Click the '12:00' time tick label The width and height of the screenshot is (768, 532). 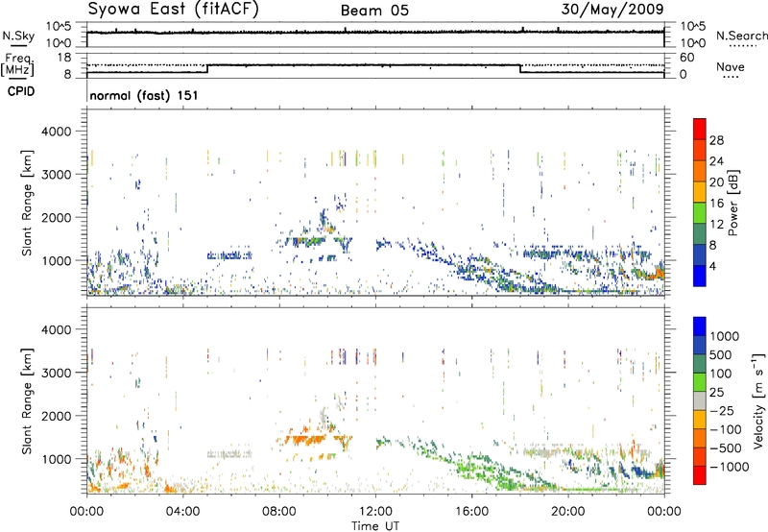(x=375, y=512)
